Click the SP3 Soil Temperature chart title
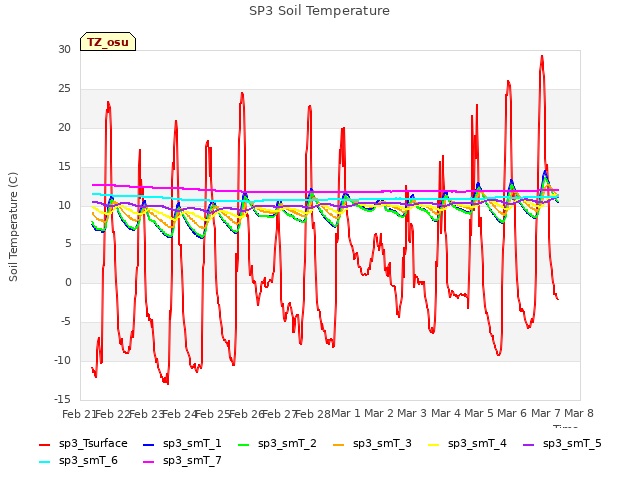The width and height of the screenshot is (640, 480). (x=319, y=11)
